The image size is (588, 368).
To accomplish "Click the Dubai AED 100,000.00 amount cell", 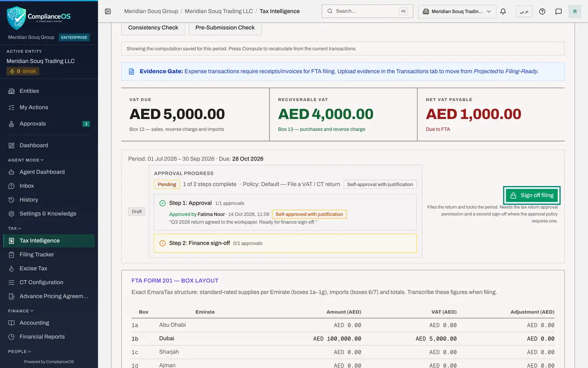I will pyautogui.click(x=337, y=339).
